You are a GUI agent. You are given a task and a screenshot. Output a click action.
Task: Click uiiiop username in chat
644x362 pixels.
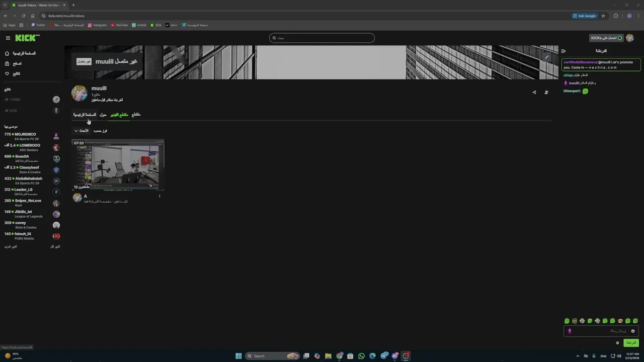pos(568,75)
